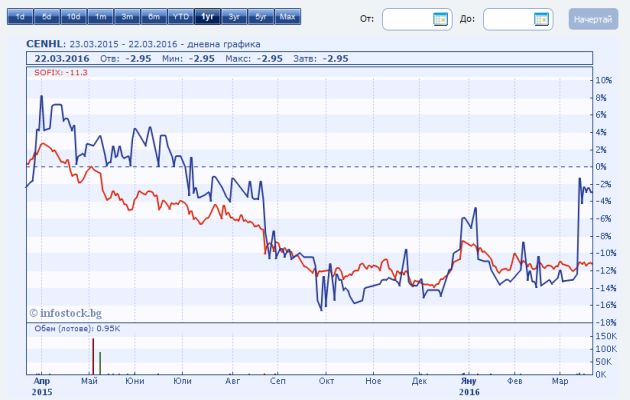Click the Окт month axis label
This screenshot has width=630, height=400.
(326, 381)
